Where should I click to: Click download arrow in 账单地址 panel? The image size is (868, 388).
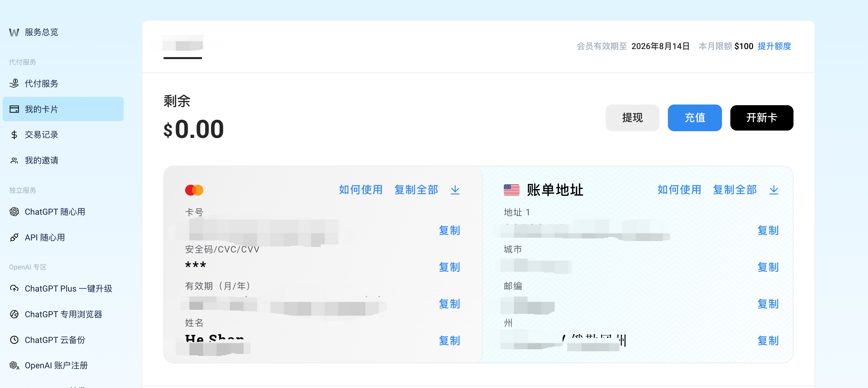click(x=774, y=190)
